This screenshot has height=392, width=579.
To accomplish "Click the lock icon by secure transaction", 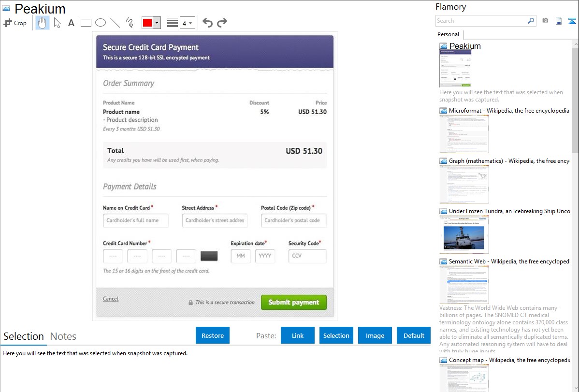I will coord(190,303).
